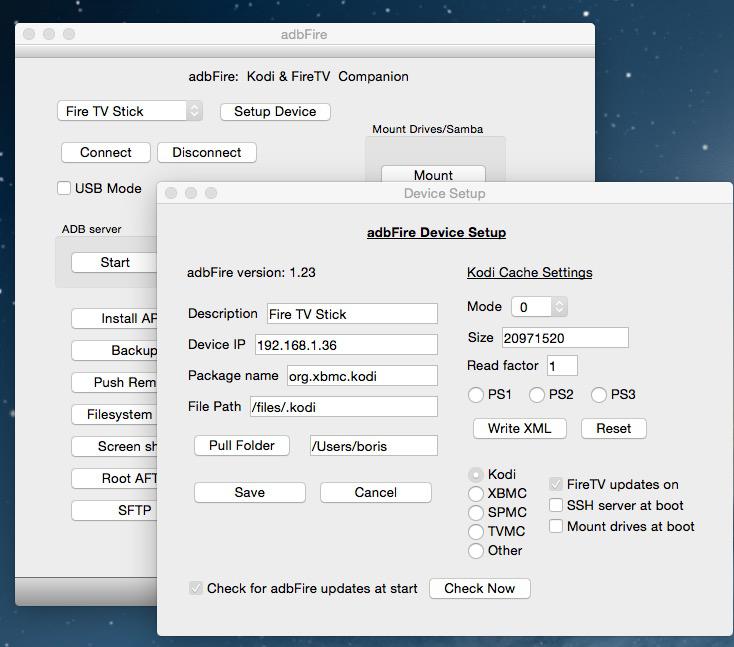The height and width of the screenshot is (647, 734).
Task: Click the Setup Device button
Action: point(275,112)
